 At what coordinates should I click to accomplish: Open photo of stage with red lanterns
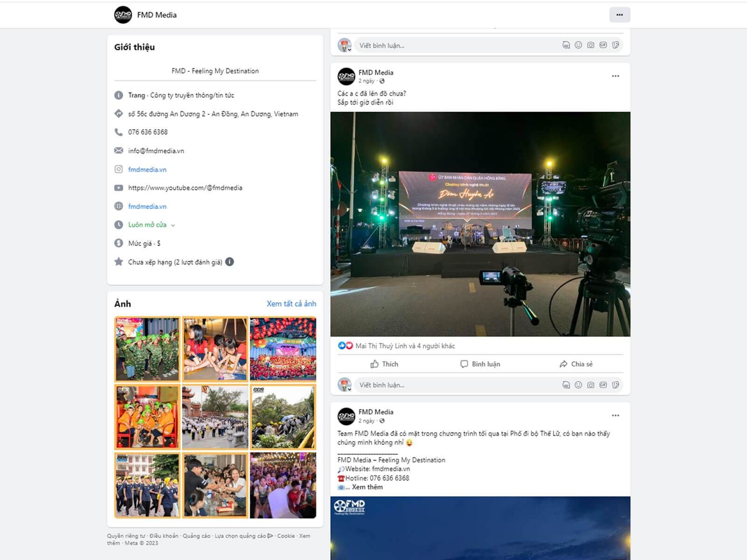283,349
